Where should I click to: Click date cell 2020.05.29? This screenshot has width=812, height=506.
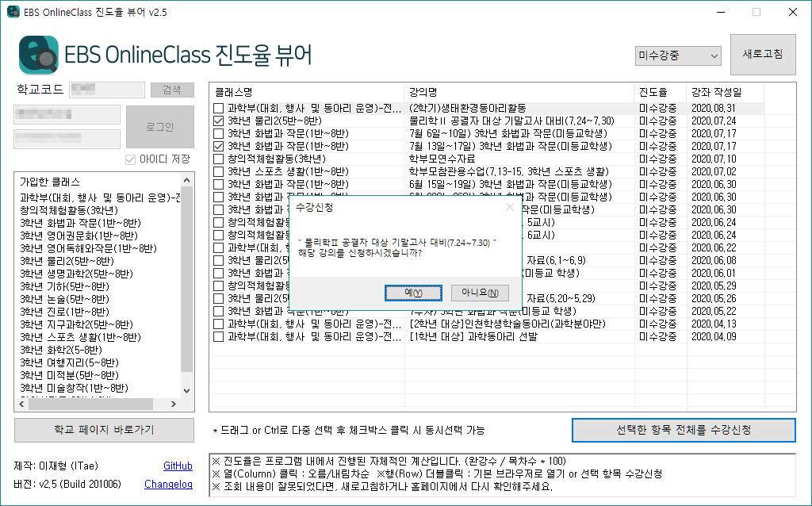coord(714,286)
